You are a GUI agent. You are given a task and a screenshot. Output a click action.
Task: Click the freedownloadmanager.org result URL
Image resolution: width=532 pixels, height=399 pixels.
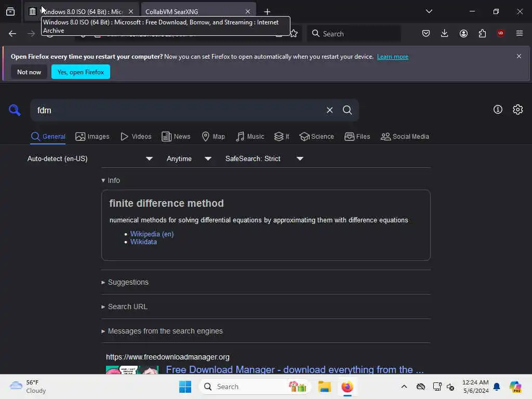[168, 357]
